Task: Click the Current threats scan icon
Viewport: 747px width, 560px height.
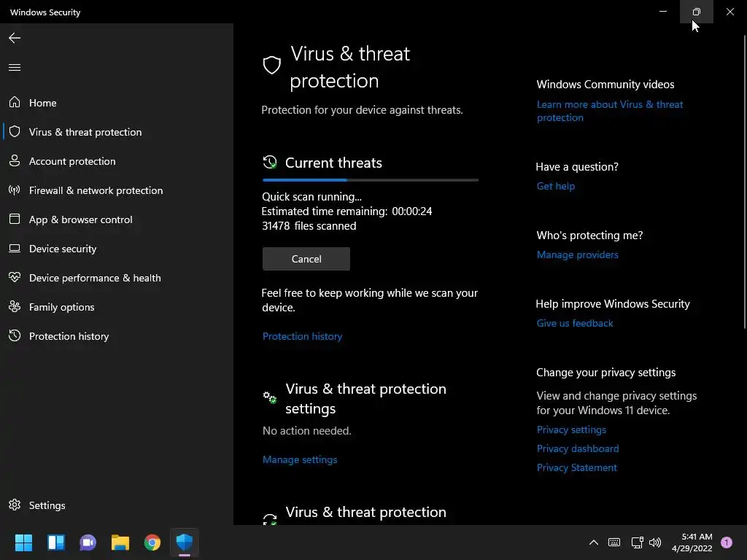Action: (x=270, y=163)
